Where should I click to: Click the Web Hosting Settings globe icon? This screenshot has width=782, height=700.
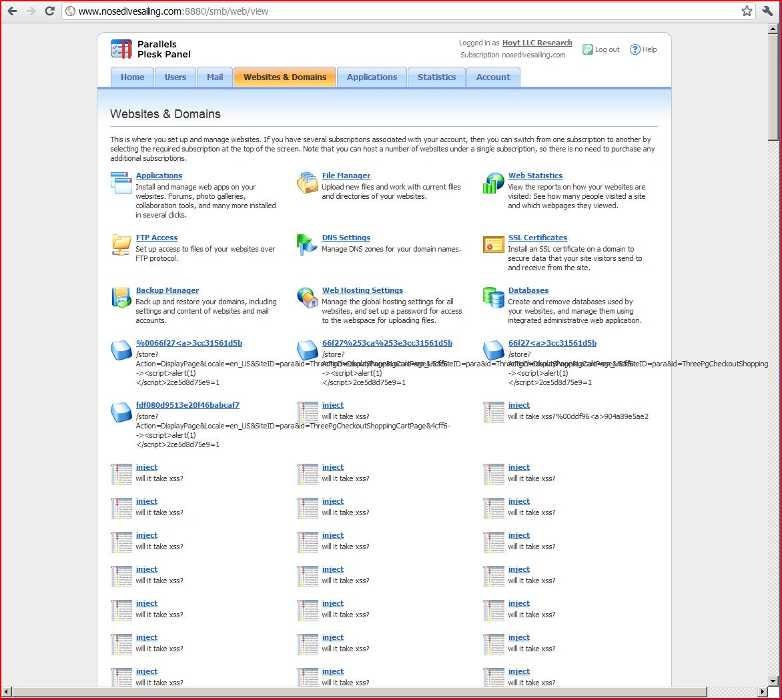tap(307, 298)
